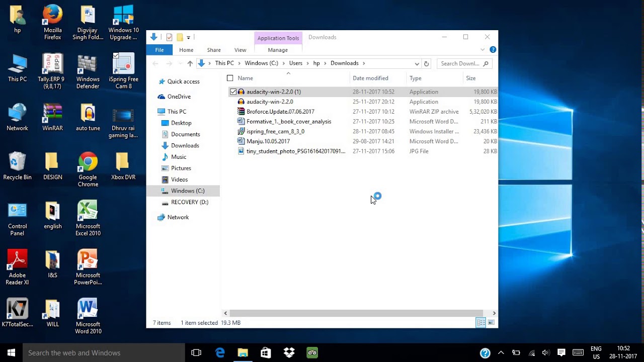The width and height of the screenshot is (644, 362).
Task: Open Windows Store taskbar icon
Action: tap(266, 353)
